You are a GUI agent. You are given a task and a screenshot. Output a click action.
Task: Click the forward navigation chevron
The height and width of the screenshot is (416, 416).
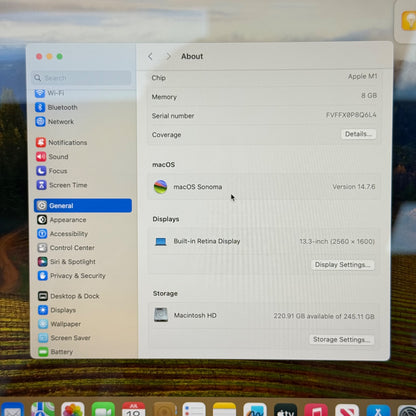168,56
